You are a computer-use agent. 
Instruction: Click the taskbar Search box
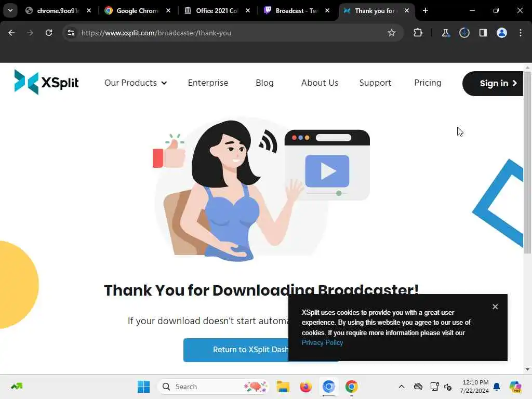coord(214,387)
